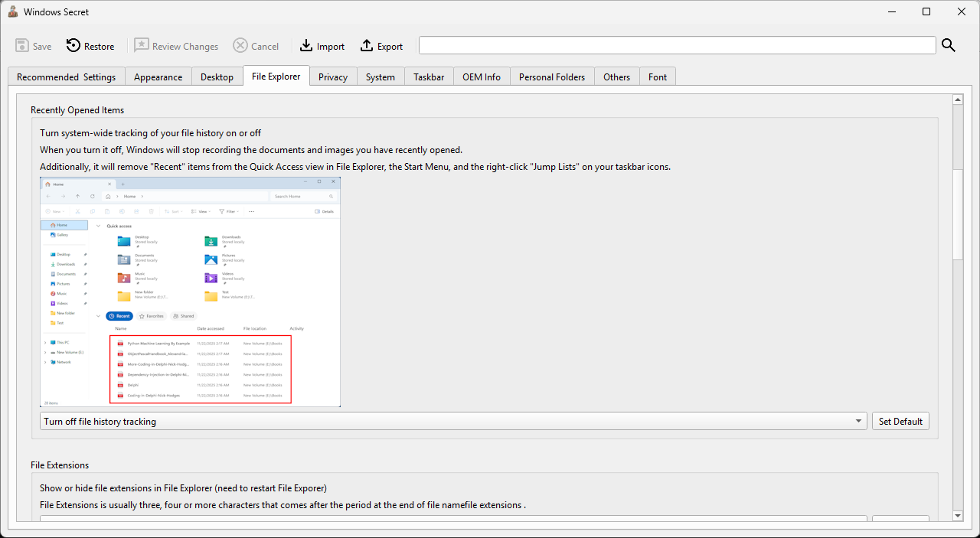
Task: Click into the search text field
Action: 677,46
